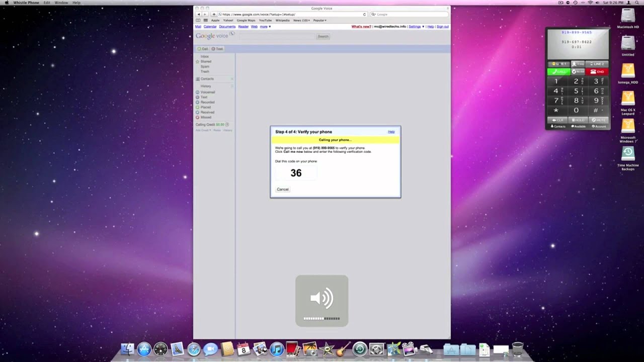The height and width of the screenshot is (362, 644).
Task: Launch iTunes from the Dock
Action: [x=277, y=348]
